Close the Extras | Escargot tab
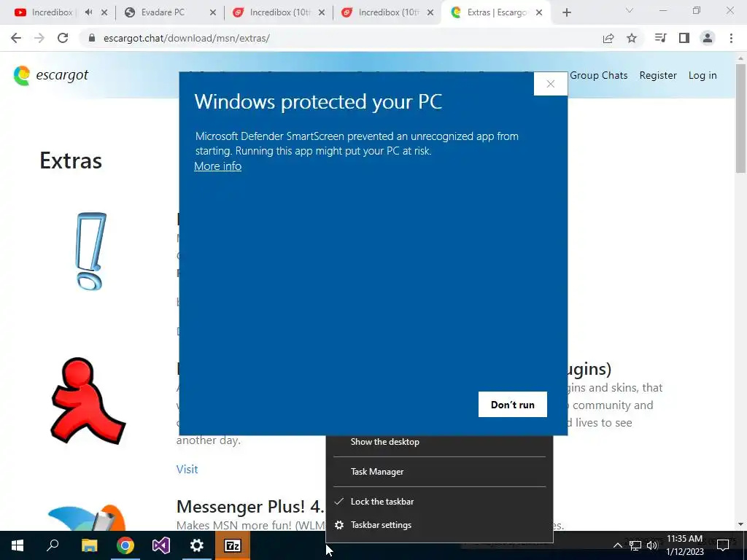Viewport: 747px width, 560px height. [539, 12]
